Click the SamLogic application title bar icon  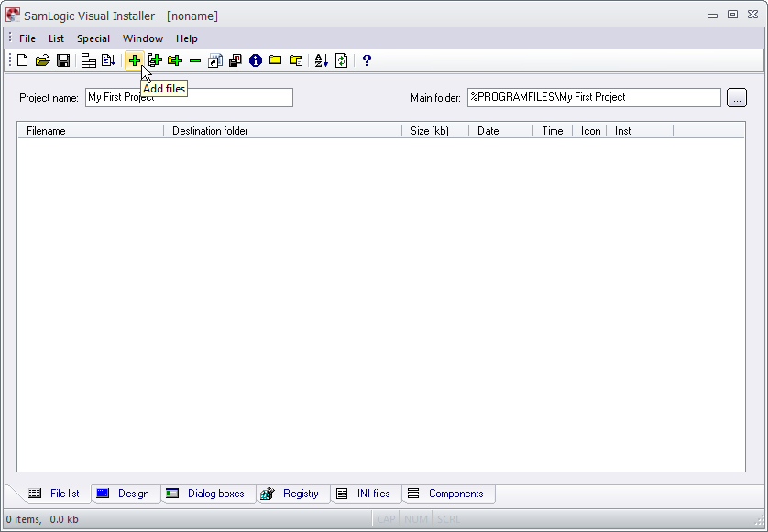[13, 16]
